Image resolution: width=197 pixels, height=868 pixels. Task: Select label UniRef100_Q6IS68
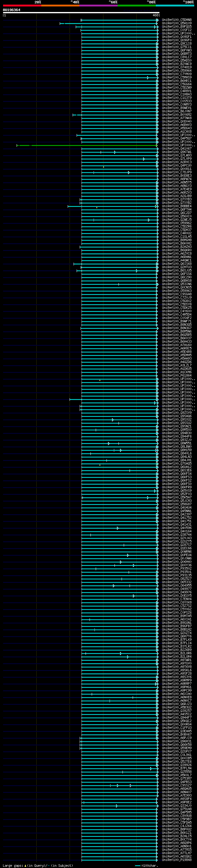(177, 264)
